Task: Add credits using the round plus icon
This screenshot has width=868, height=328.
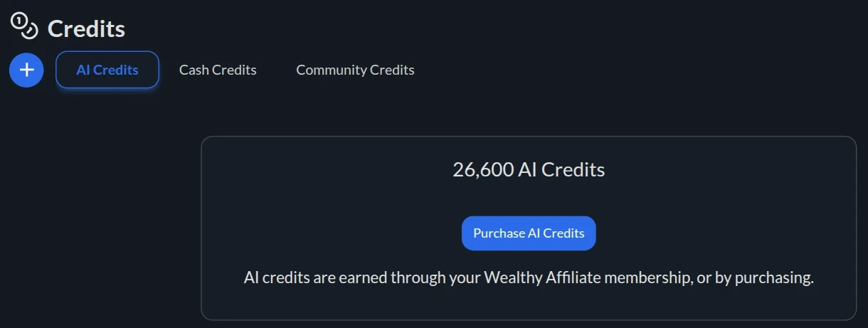Action: [26, 70]
